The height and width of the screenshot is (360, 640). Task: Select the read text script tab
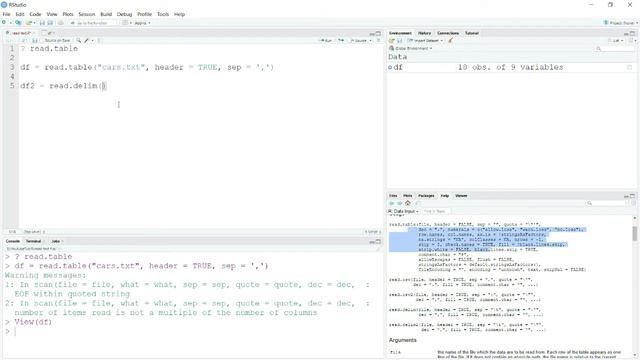click(x=20, y=33)
